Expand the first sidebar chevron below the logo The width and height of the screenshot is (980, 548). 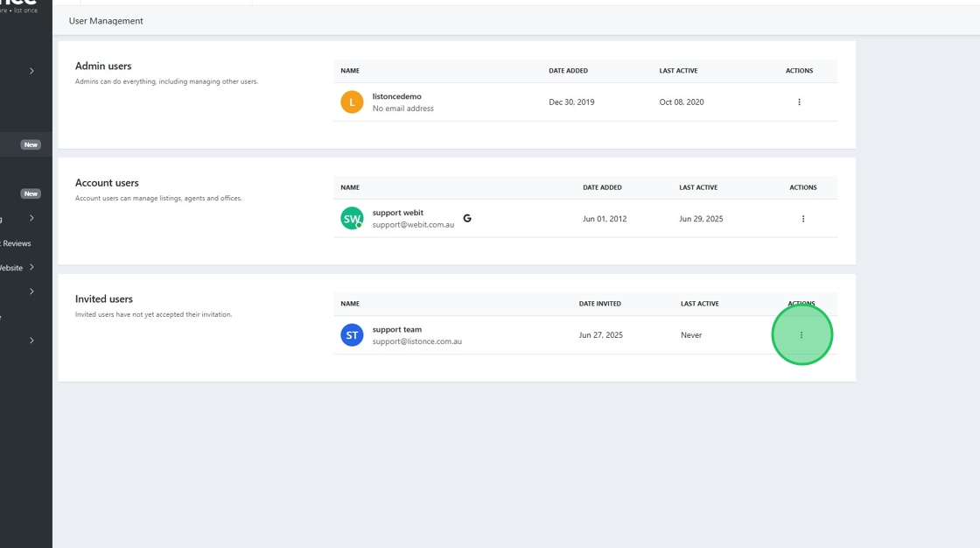pyautogui.click(x=32, y=71)
